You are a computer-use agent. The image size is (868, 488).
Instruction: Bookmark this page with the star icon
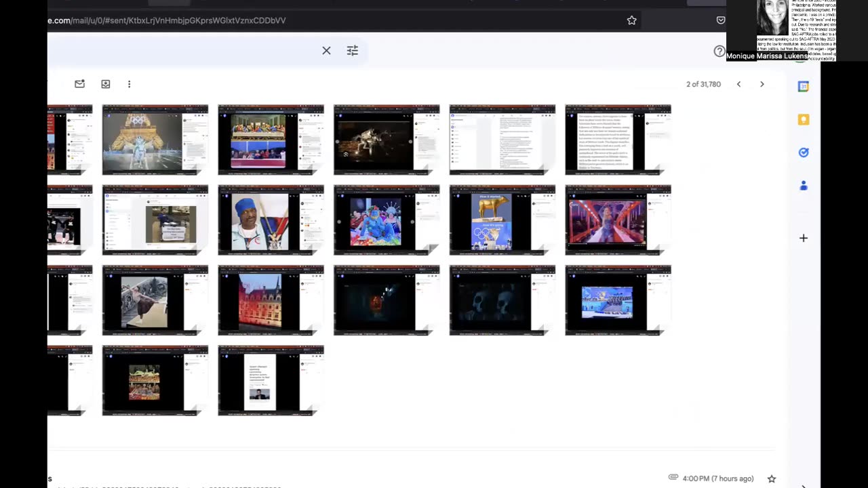click(x=631, y=20)
